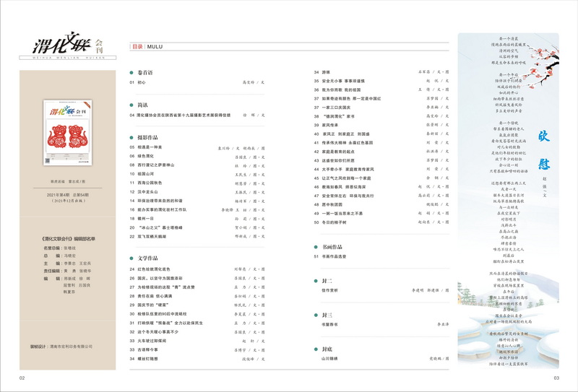578x392 pixels.
Task: Go to article 24 红色经就渭化底色
Action: [x=160, y=268]
